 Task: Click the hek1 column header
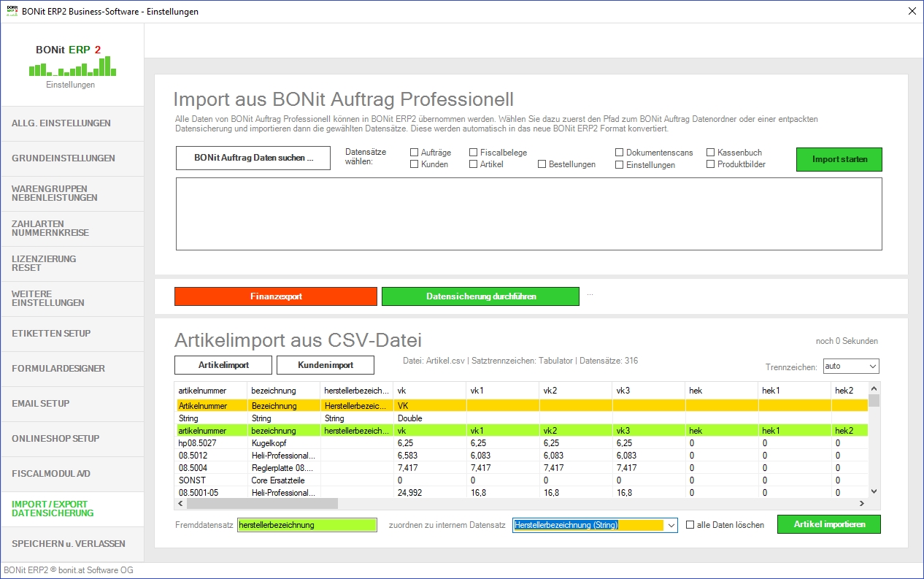tap(795, 391)
